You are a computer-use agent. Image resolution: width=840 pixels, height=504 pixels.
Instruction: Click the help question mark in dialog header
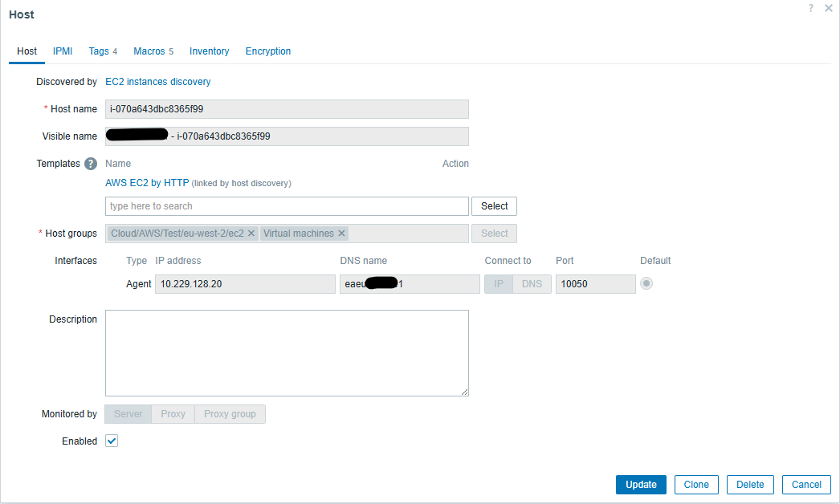[811, 8]
